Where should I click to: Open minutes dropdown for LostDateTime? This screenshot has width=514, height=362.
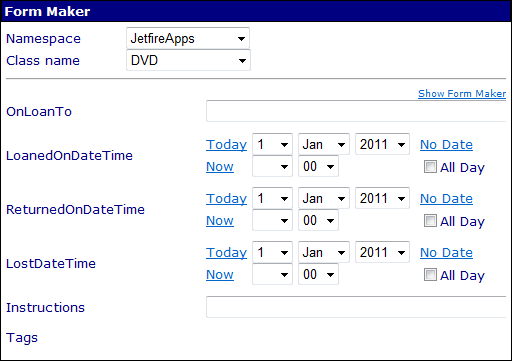318,274
